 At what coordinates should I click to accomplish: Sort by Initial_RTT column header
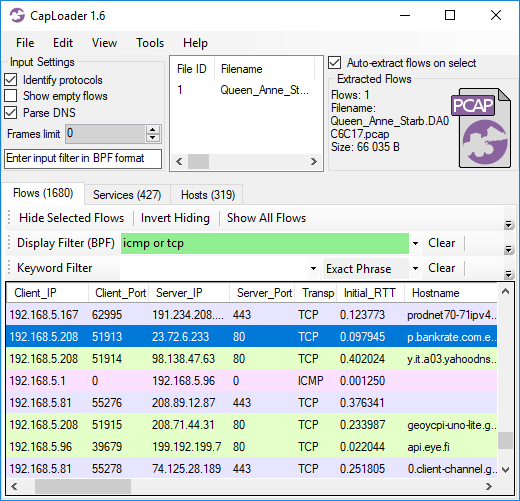point(371,293)
